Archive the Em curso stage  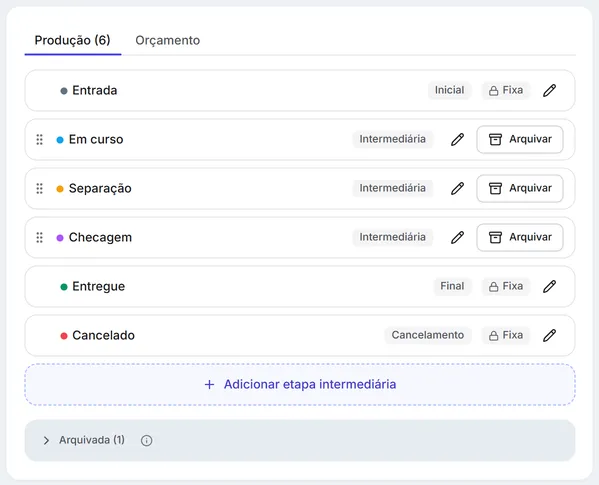click(520, 139)
